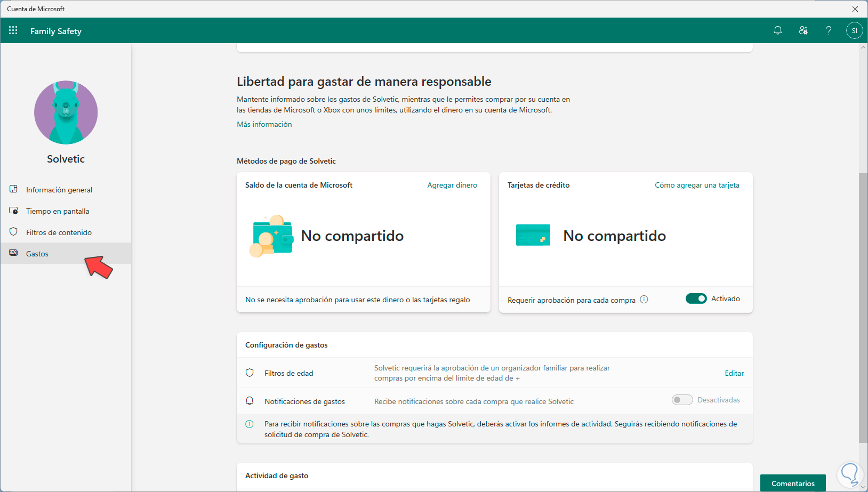This screenshot has width=868, height=492.
Task: Click the Filtros de contenido shield icon
Action: coord(14,232)
